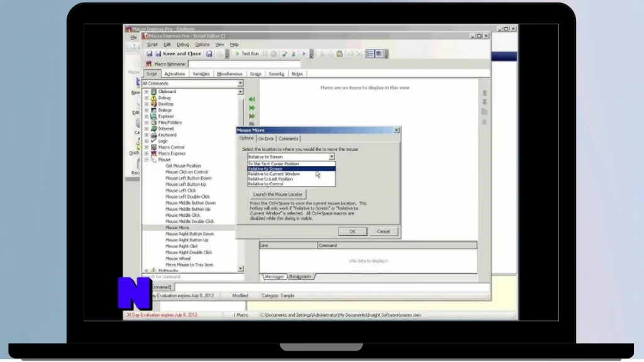Click the Keyboard category icon

(x=153, y=134)
